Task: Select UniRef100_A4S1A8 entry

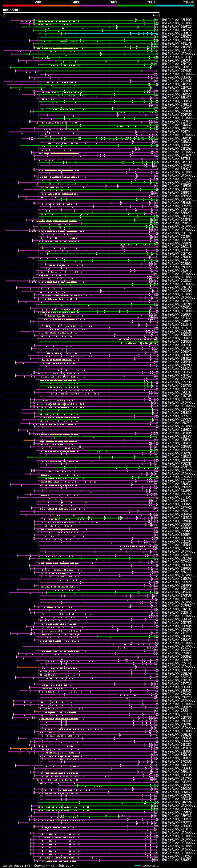Action: tap(177, 162)
